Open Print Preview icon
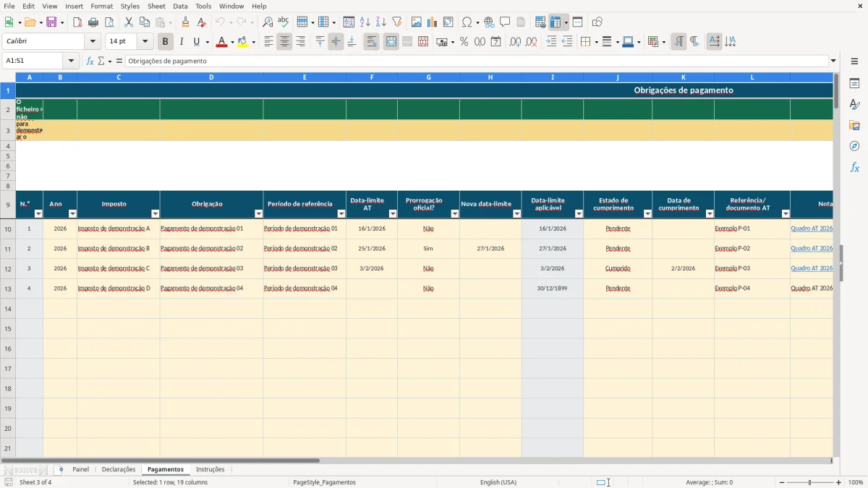 [109, 22]
